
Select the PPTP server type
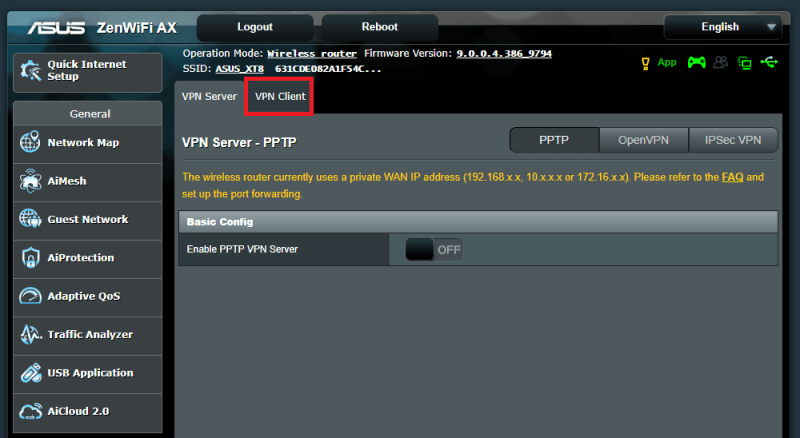point(554,141)
